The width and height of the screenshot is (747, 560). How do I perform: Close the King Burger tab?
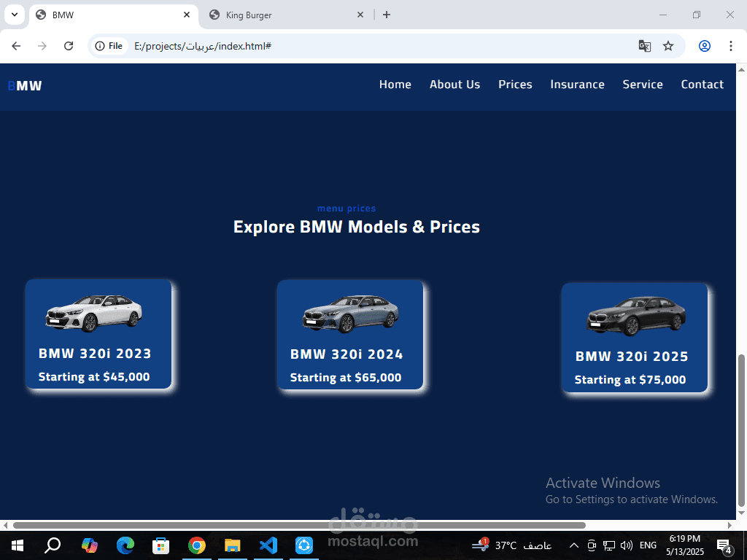(x=360, y=15)
